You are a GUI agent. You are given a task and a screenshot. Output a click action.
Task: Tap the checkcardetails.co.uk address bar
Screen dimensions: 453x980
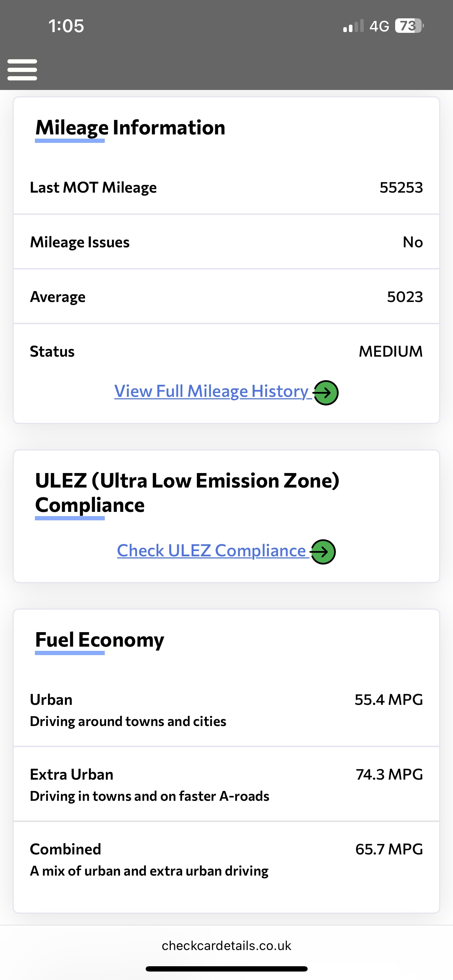226,945
